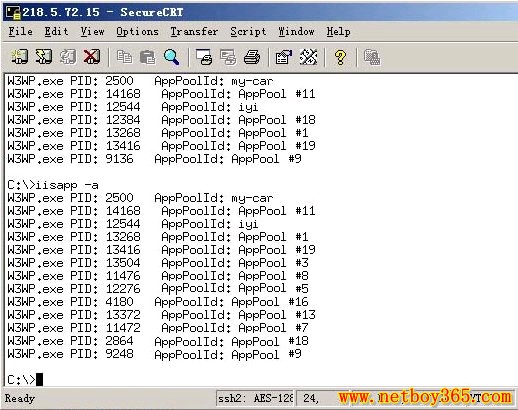Viewport: 518px width, 410px height.
Task: Click the yellow question mark Help icon
Action: pos(340,57)
